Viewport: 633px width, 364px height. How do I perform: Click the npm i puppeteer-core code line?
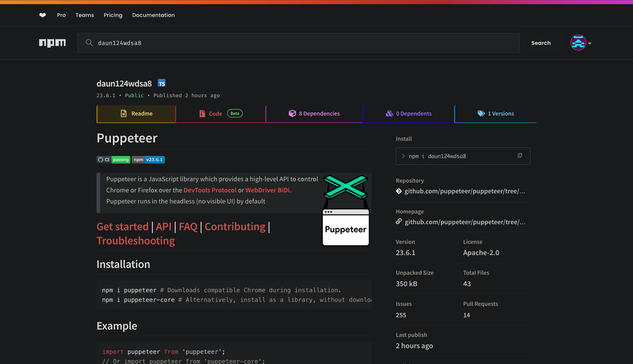pos(237,300)
